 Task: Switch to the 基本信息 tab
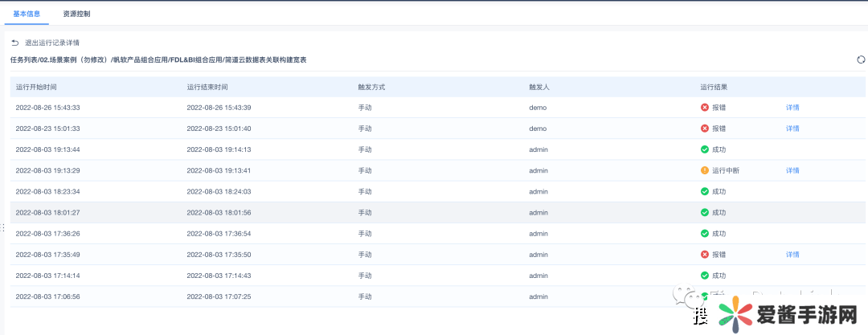click(27, 14)
